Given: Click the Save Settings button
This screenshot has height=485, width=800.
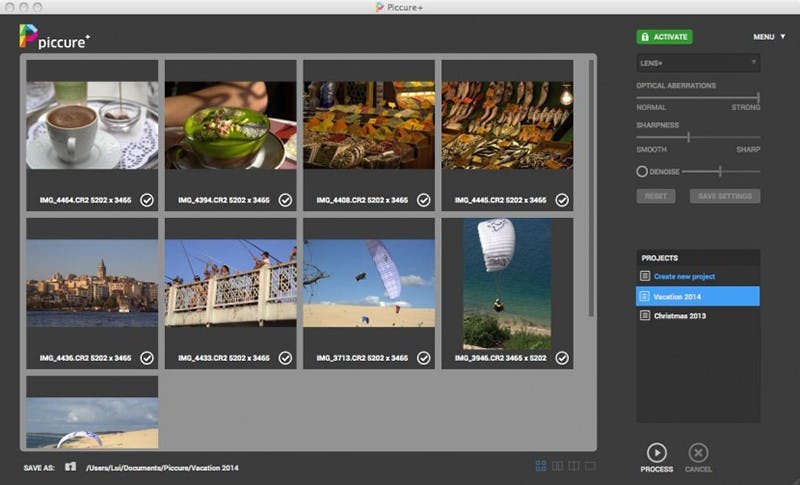Looking at the screenshot, I should click(x=724, y=196).
